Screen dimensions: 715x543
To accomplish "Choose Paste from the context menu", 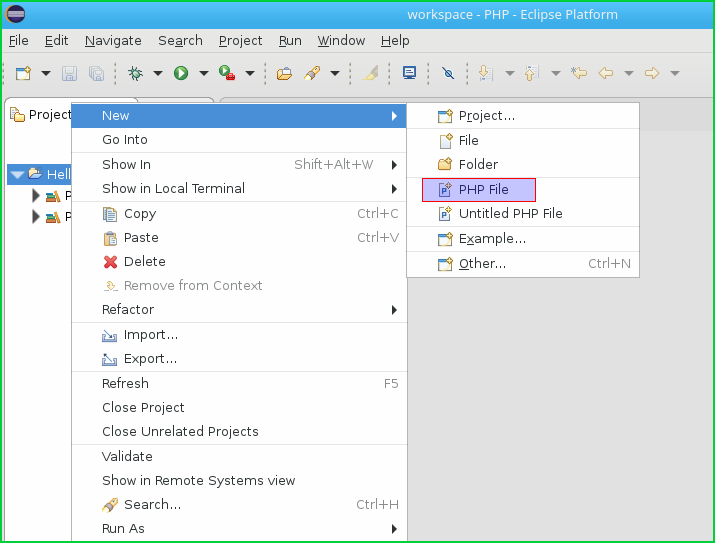I will click(239, 238).
